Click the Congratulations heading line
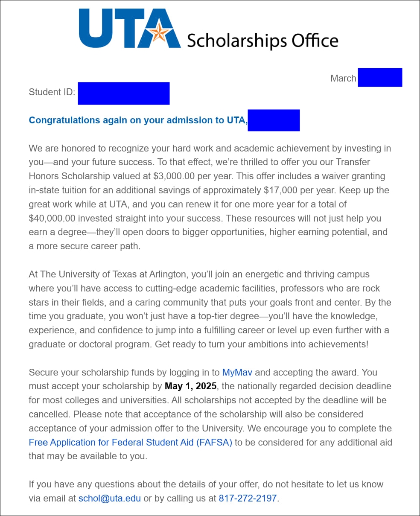Screen dimensions: 420x516 coord(137,120)
